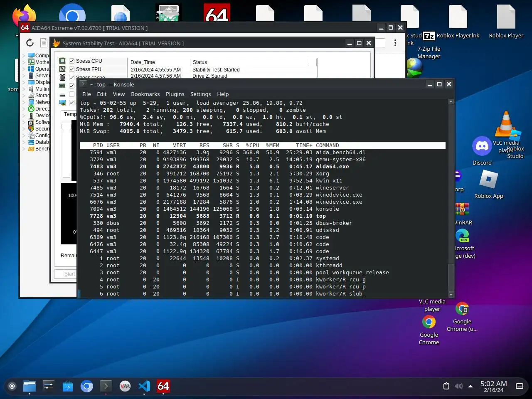Click the Konsole terminal taskbar icon
Image resolution: width=532 pixels, height=399 pixels.
[x=106, y=386]
